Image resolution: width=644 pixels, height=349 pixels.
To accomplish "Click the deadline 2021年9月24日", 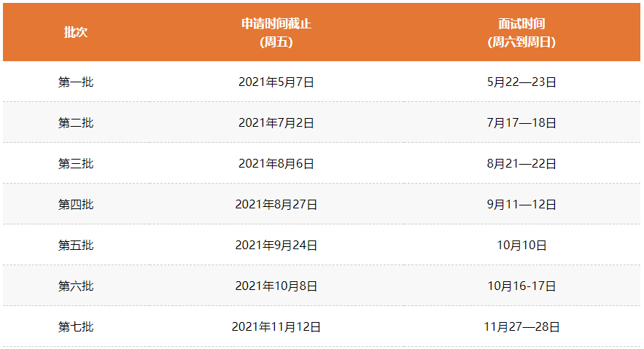I will [276, 246].
